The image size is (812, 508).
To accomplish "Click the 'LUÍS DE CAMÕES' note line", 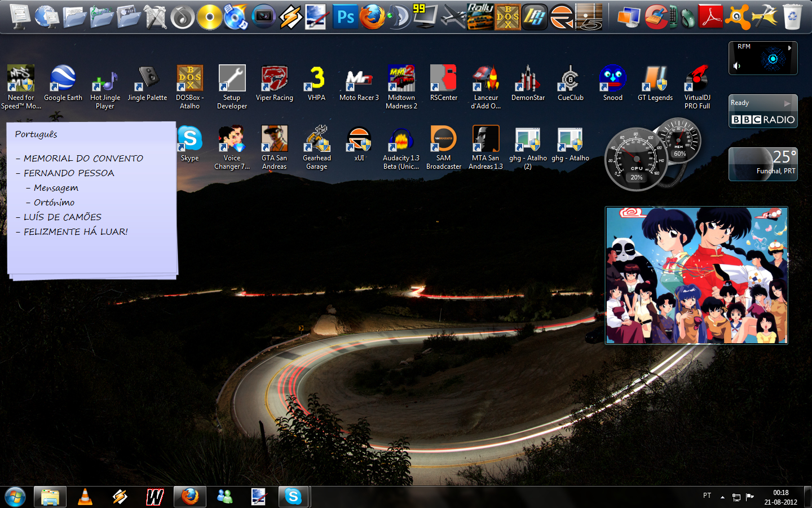I will (63, 217).
